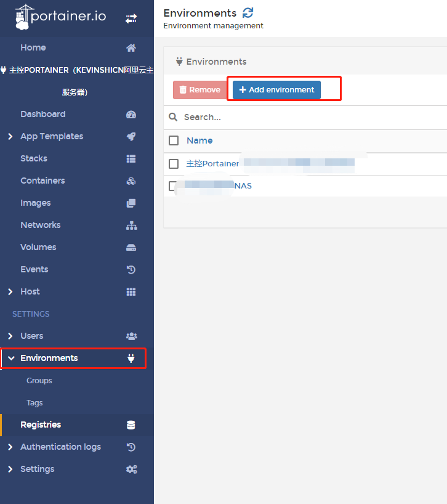Sort by the Name column header
447x504 pixels.
[199, 140]
